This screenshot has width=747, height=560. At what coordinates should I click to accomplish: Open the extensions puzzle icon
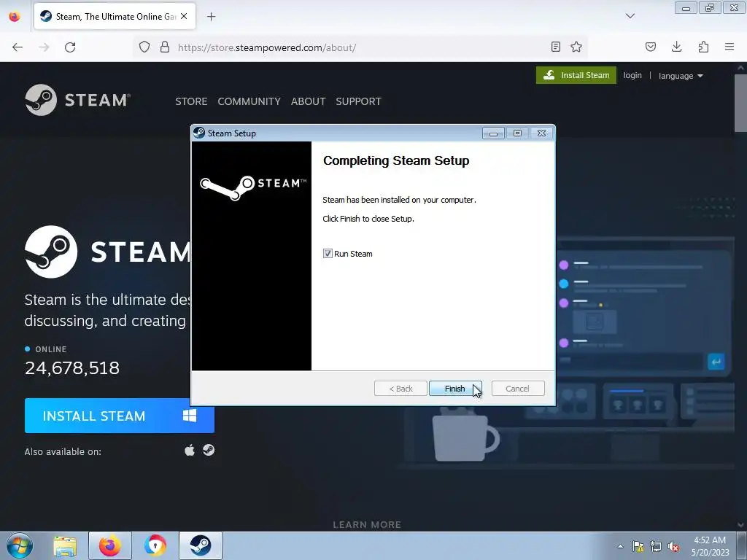point(703,47)
